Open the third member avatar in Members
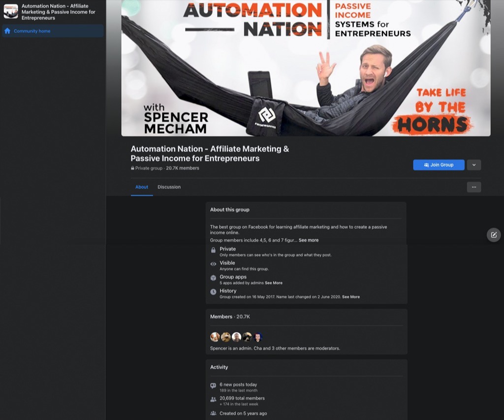Image resolution: width=504 pixels, height=420 pixels. click(237, 337)
